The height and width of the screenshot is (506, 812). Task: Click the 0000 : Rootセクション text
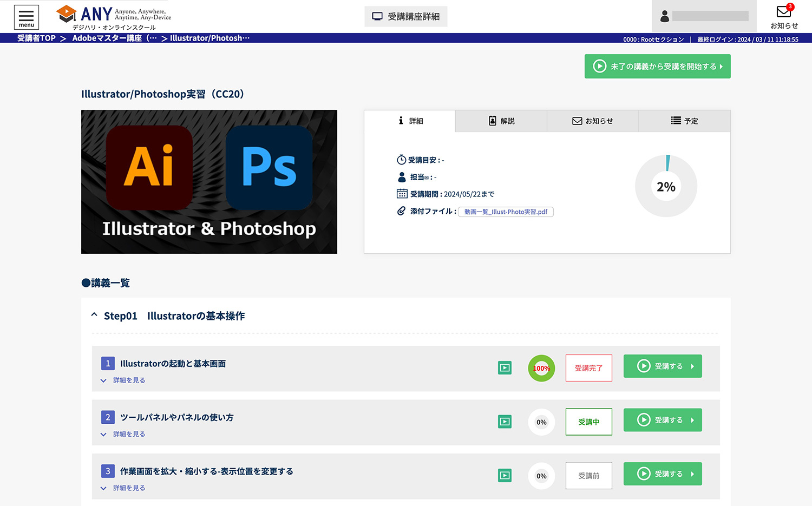tap(653, 40)
